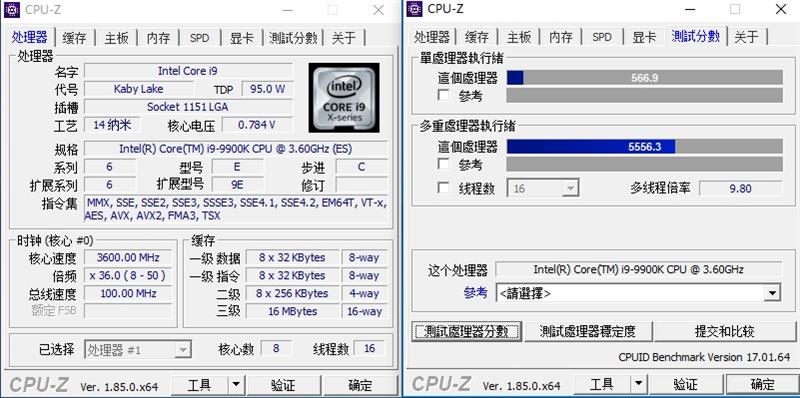Screen dimensions: 800x398
Task: Switch to 显卡 tab in right window
Action: coord(644,37)
